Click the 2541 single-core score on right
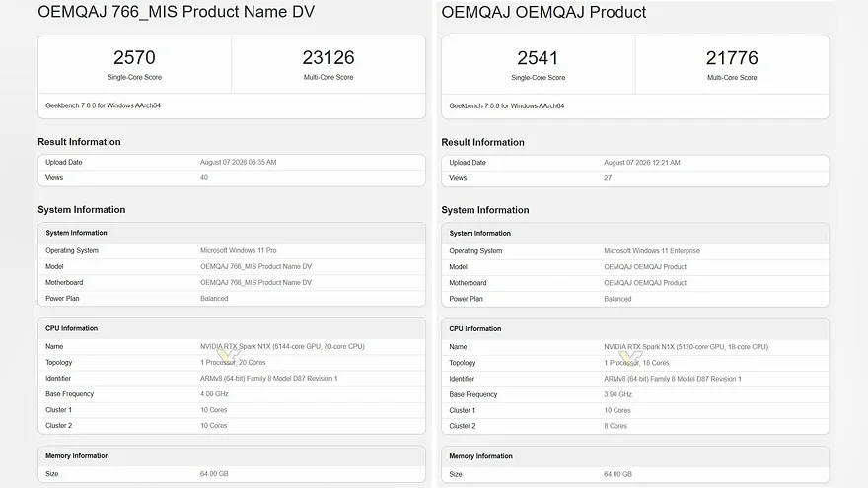 click(538, 58)
